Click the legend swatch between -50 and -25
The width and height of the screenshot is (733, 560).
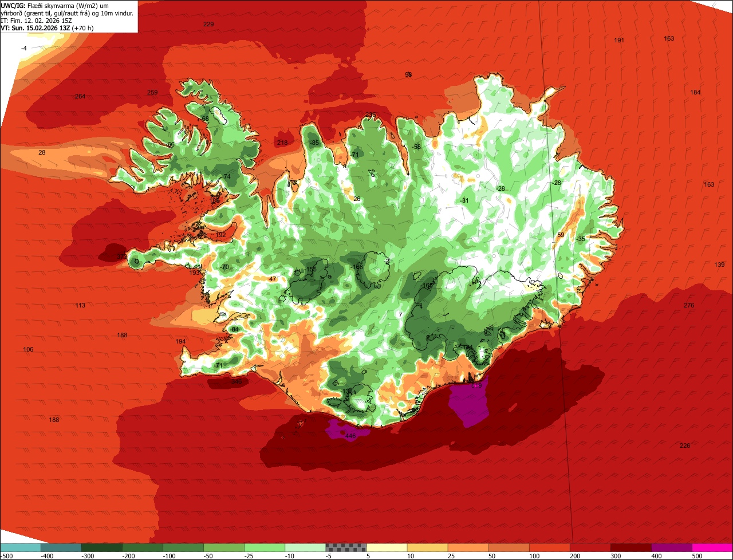[223, 547]
